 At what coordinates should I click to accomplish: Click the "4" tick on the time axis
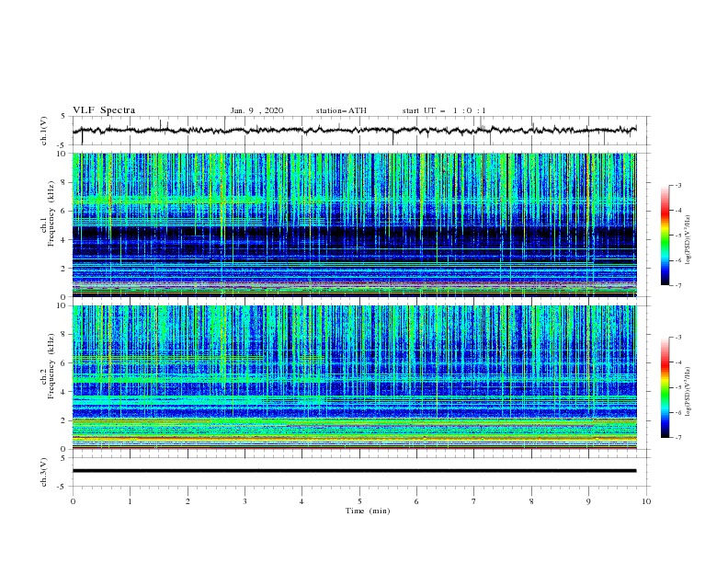301,501
